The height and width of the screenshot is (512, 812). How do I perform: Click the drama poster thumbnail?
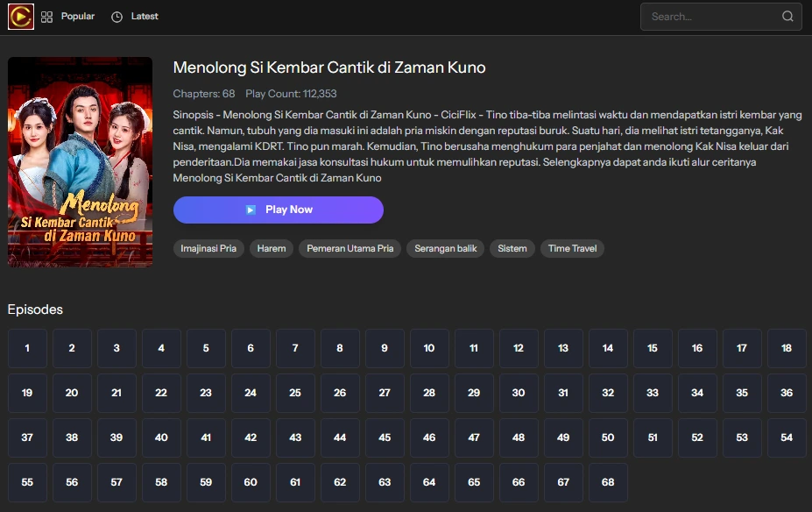[x=79, y=161]
